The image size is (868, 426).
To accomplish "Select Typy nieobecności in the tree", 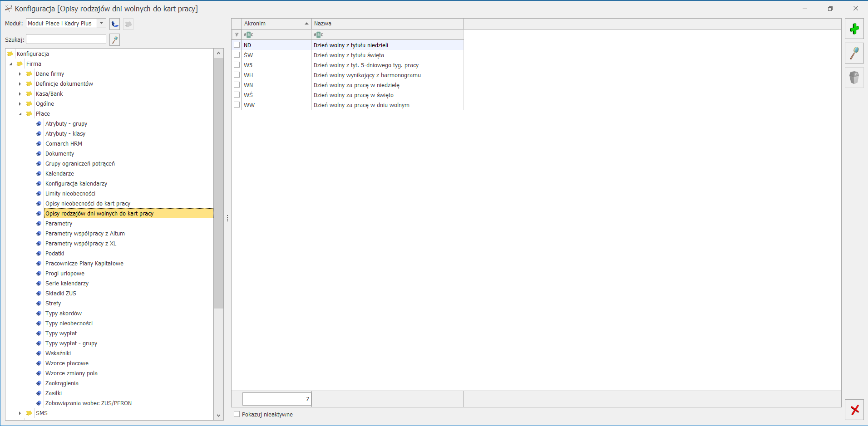I will point(69,323).
